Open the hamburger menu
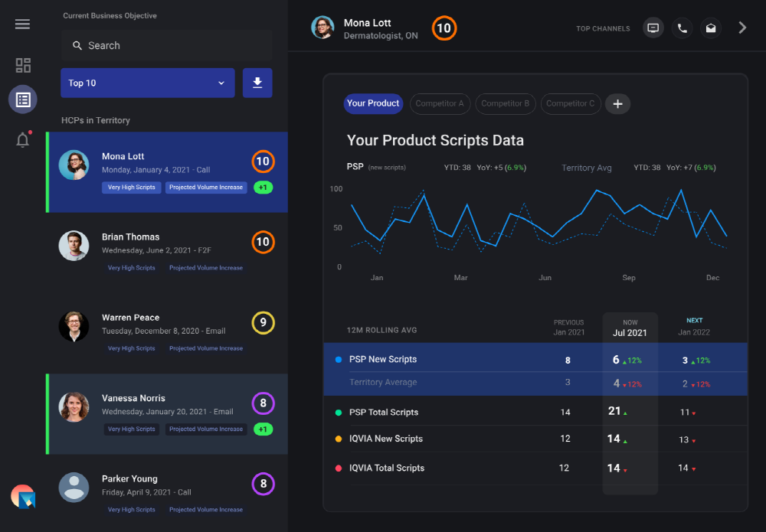766x532 pixels. [22, 24]
